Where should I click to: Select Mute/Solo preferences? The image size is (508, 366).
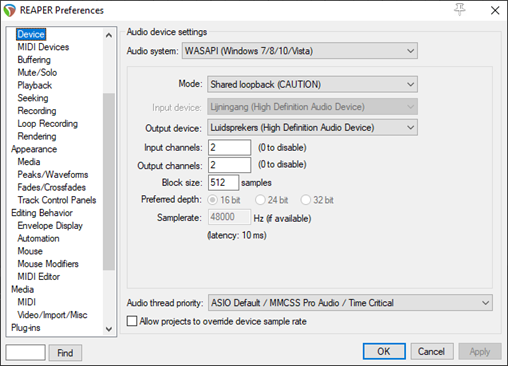tap(37, 72)
